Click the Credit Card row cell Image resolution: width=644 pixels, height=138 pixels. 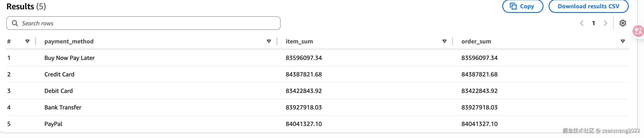[59, 75]
